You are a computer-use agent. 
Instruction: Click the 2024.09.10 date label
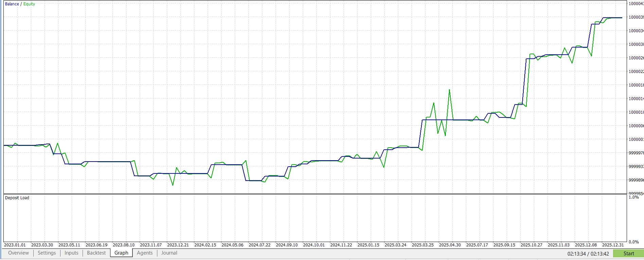[287, 245]
